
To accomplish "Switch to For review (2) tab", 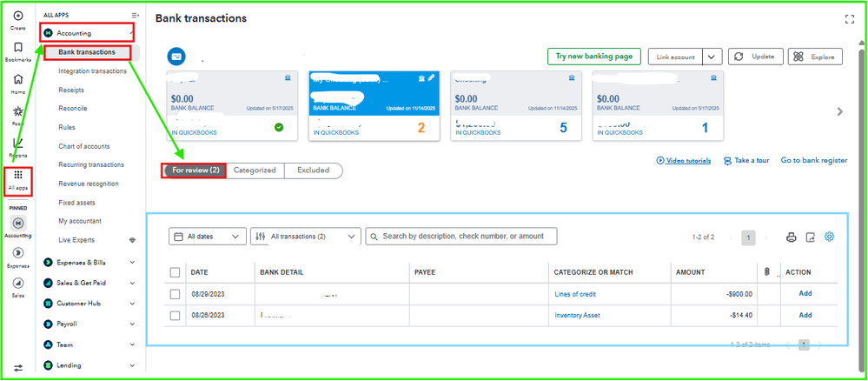I will click(x=195, y=170).
